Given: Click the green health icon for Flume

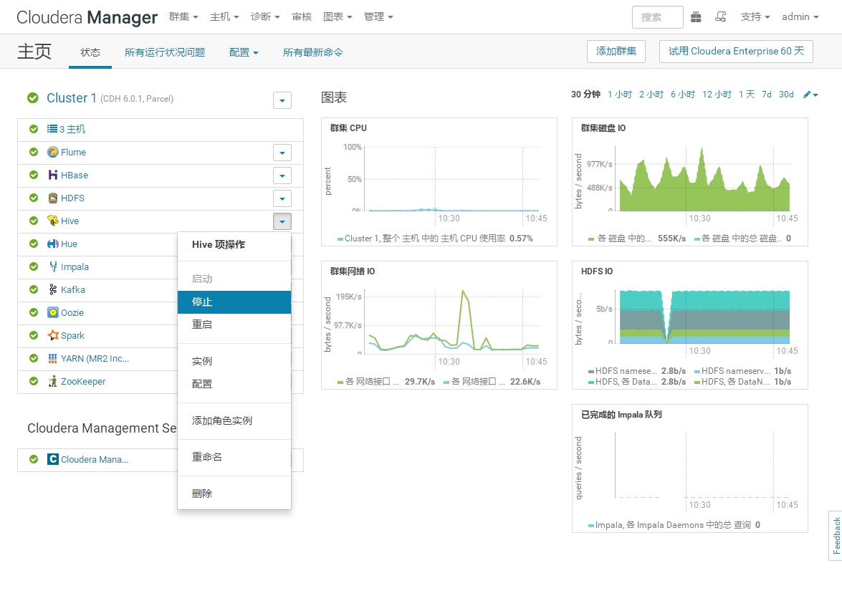Looking at the screenshot, I should (34, 152).
